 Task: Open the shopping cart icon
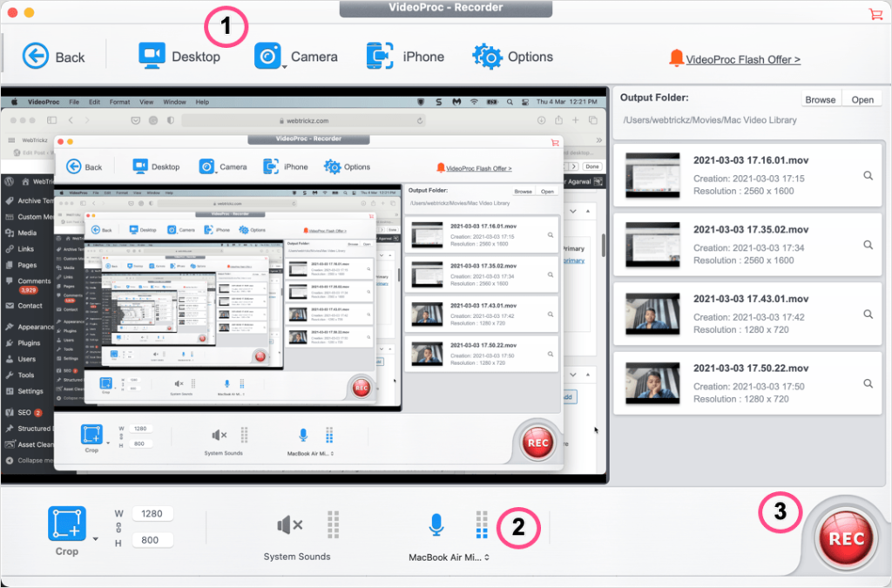(x=875, y=13)
